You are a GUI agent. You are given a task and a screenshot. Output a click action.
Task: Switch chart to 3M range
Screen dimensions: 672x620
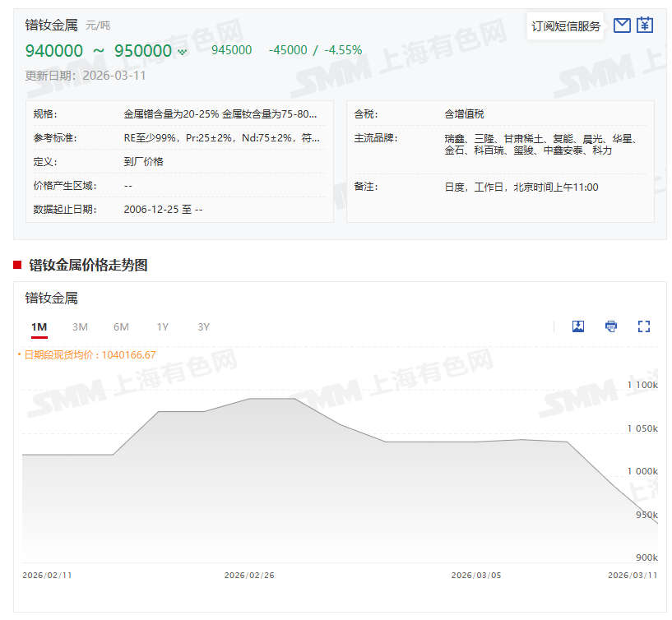(x=80, y=327)
